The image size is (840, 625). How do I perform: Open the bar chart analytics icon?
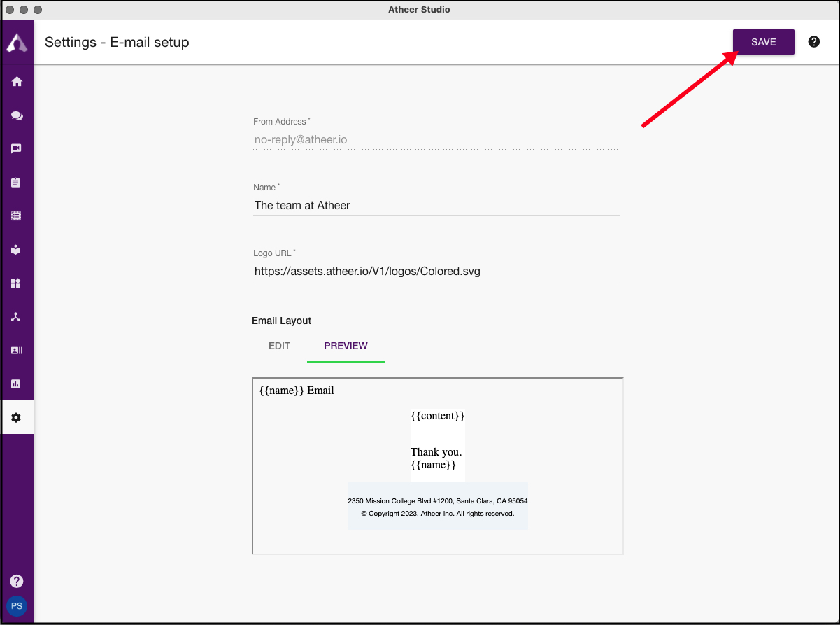(x=17, y=384)
